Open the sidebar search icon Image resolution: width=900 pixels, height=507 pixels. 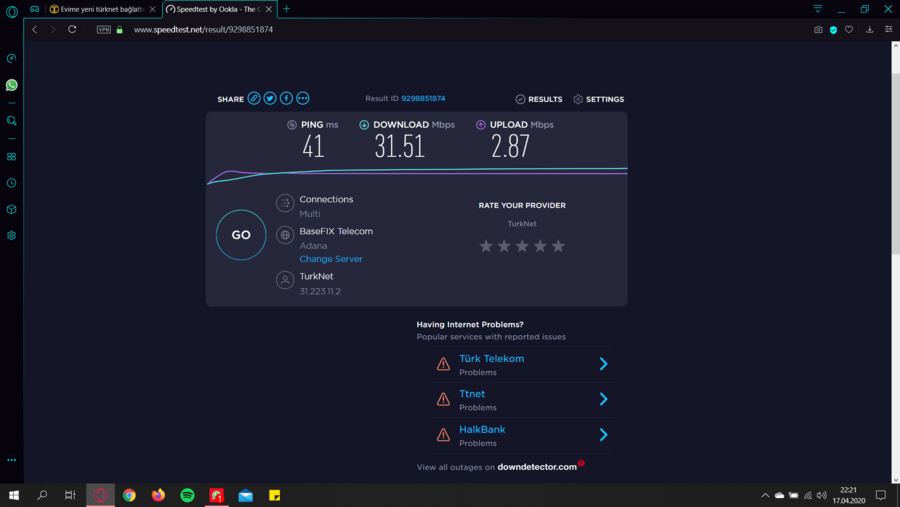coord(11,121)
